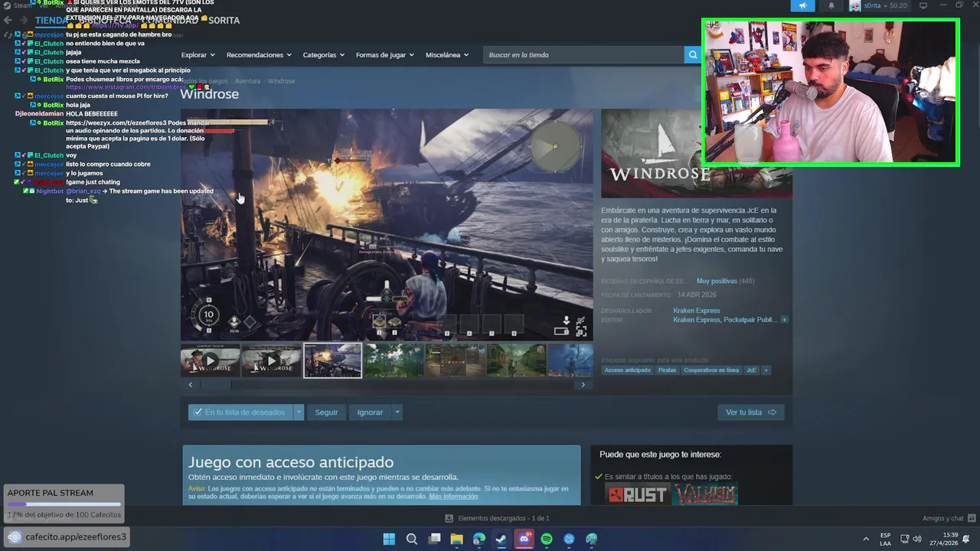Show hidden system tray icons
Viewport: 980px width, 551px height.
[x=866, y=539]
